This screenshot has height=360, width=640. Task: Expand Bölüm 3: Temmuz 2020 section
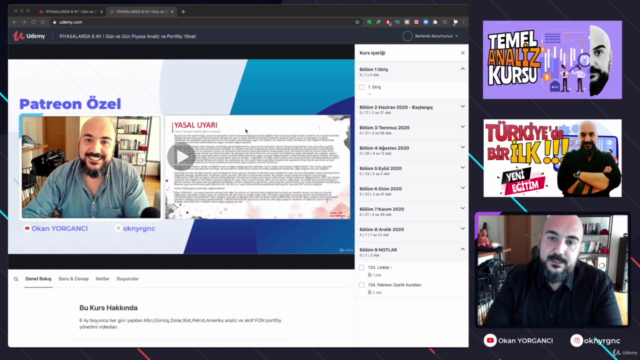[x=462, y=127]
